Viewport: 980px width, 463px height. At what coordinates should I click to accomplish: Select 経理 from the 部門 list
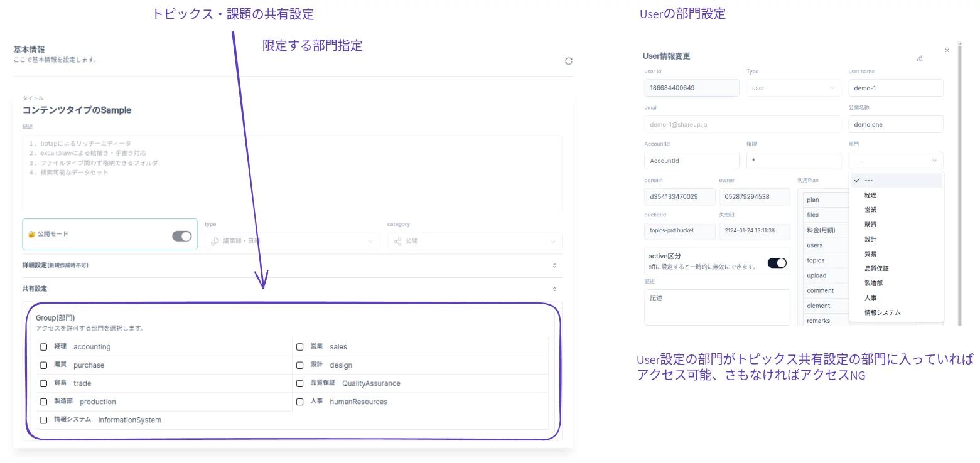click(897, 195)
